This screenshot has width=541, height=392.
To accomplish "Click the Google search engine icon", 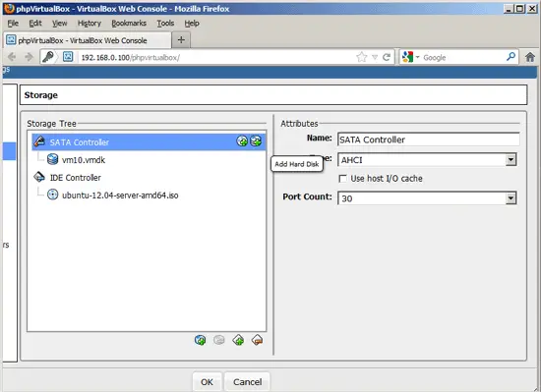I will pyautogui.click(x=408, y=57).
